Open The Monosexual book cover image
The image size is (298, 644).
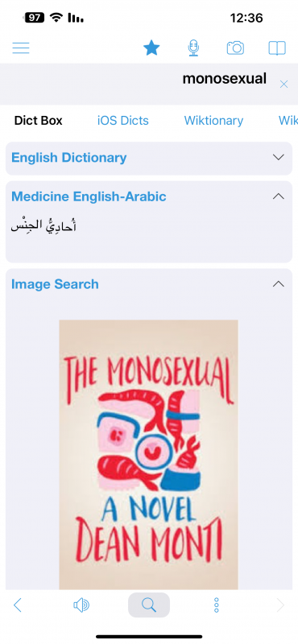click(148, 455)
